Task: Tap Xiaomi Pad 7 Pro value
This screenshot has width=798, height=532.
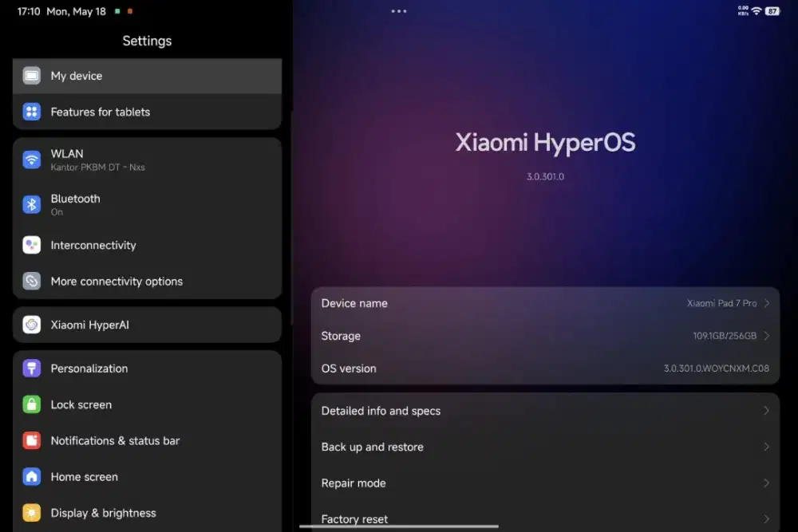Action: coord(721,303)
